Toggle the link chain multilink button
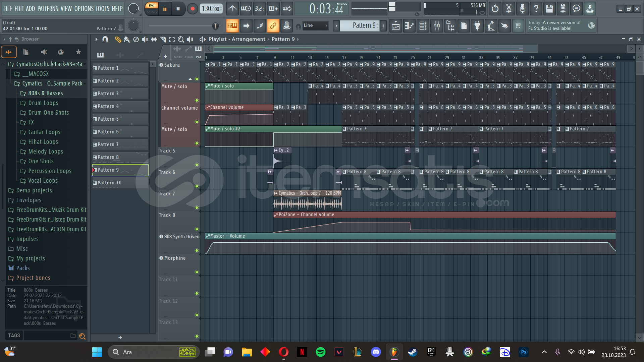This screenshot has height=362, width=644. point(273,25)
